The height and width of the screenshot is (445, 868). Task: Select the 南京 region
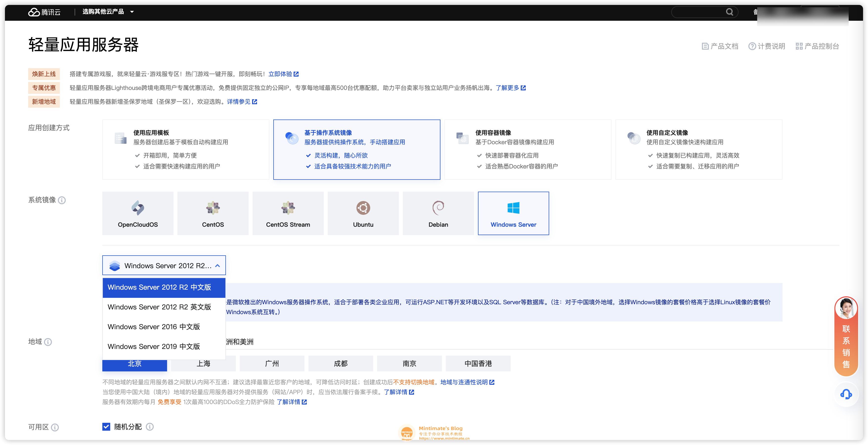click(x=409, y=364)
